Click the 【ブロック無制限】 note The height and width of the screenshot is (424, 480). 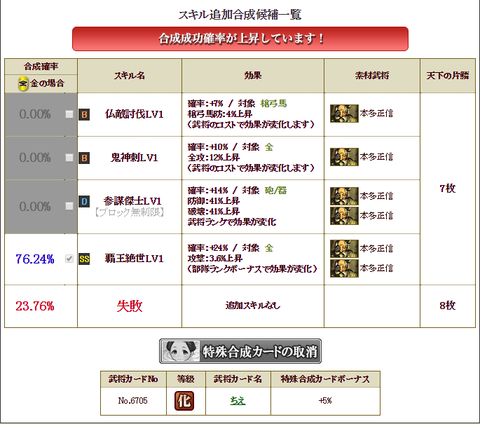pyautogui.click(x=129, y=212)
